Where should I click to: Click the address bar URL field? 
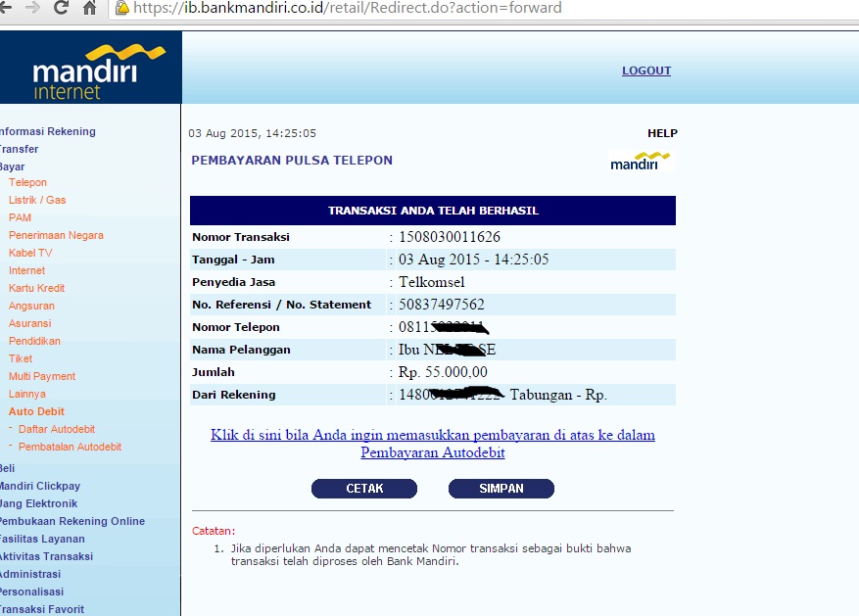click(x=482, y=8)
